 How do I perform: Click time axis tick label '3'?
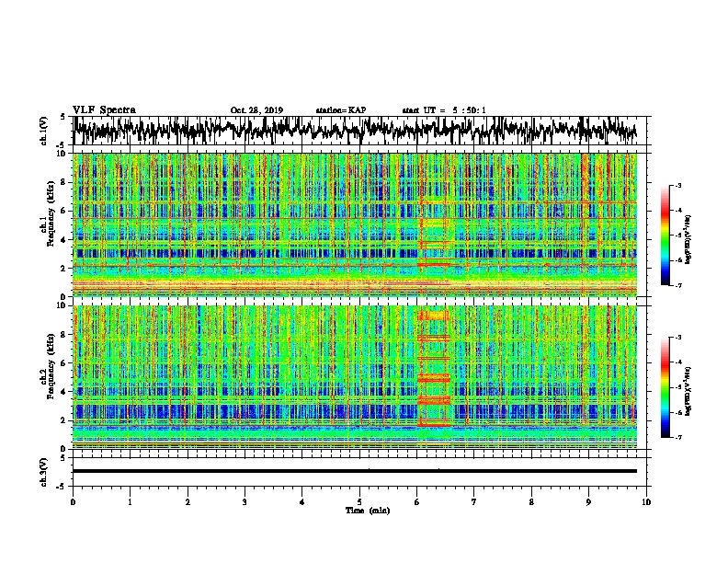point(245,501)
